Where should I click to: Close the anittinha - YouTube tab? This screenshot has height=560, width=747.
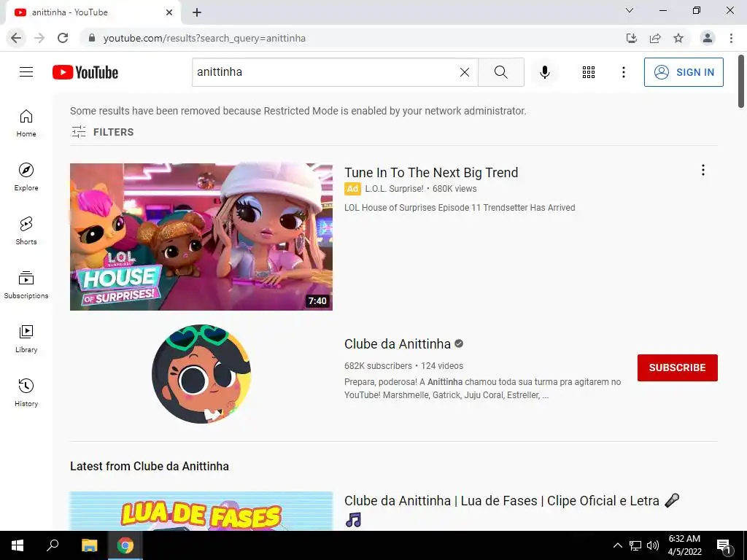[169, 12]
